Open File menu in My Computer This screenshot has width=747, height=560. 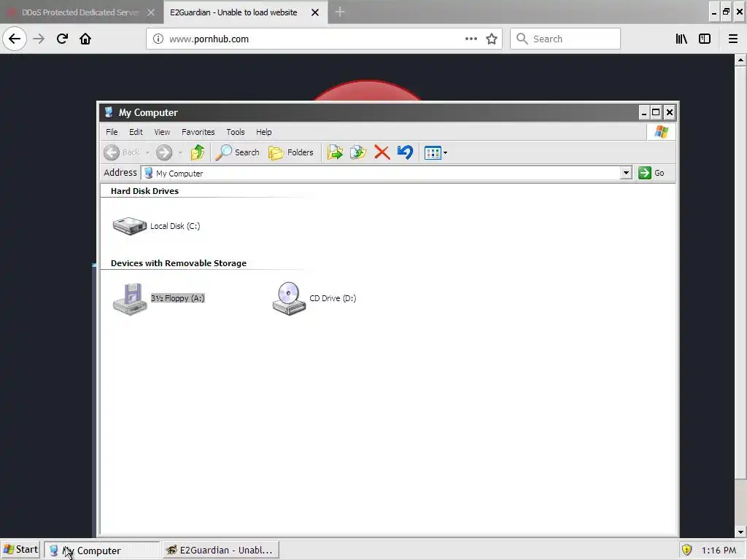point(112,132)
